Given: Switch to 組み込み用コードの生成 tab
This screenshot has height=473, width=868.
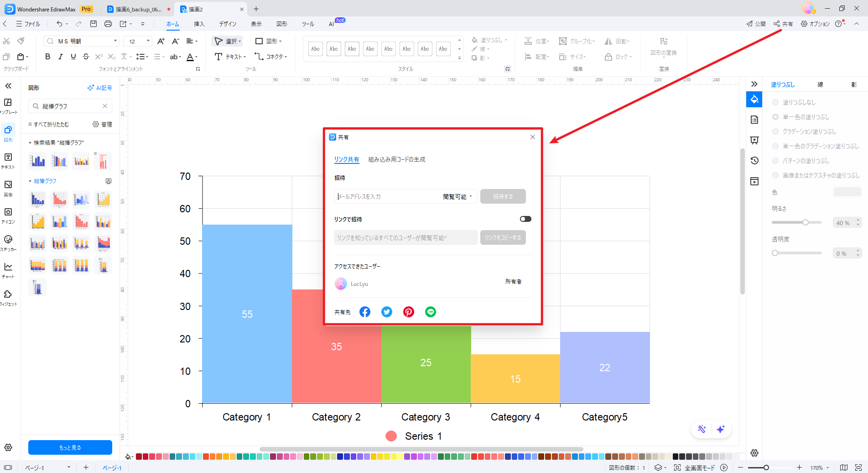Looking at the screenshot, I should tap(397, 159).
